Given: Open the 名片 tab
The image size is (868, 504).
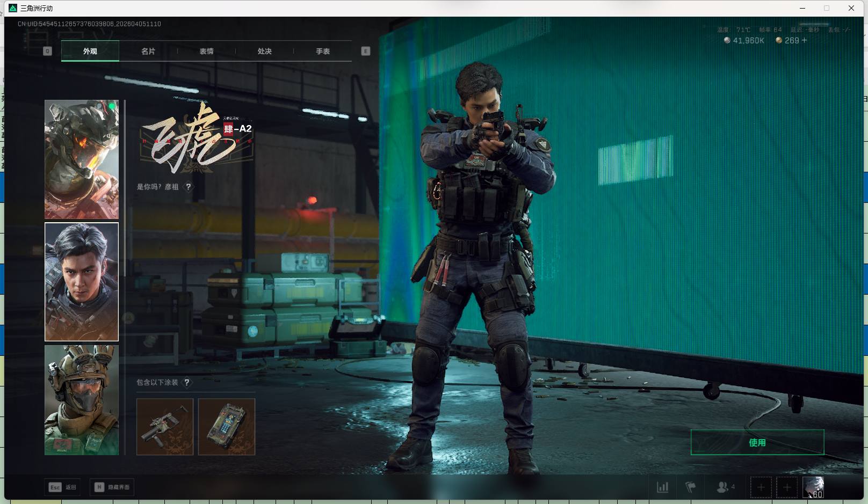Looking at the screenshot, I should 148,51.
